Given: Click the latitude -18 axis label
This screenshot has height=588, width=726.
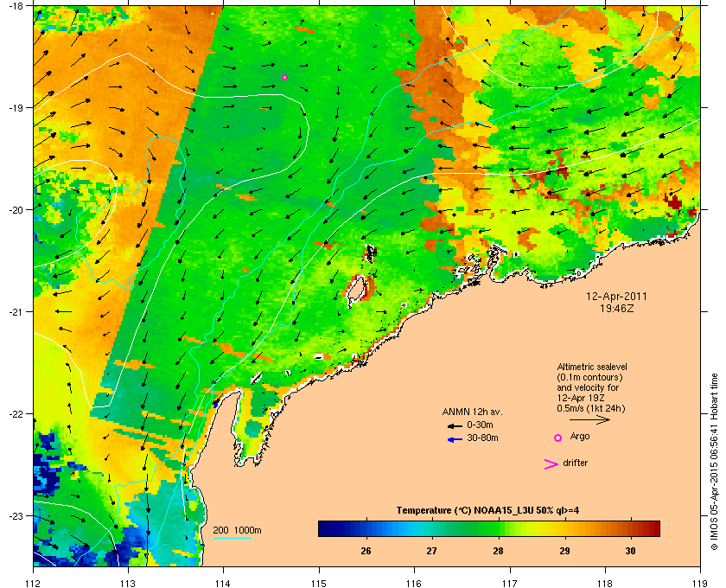Looking at the screenshot, I should tap(16, 6).
